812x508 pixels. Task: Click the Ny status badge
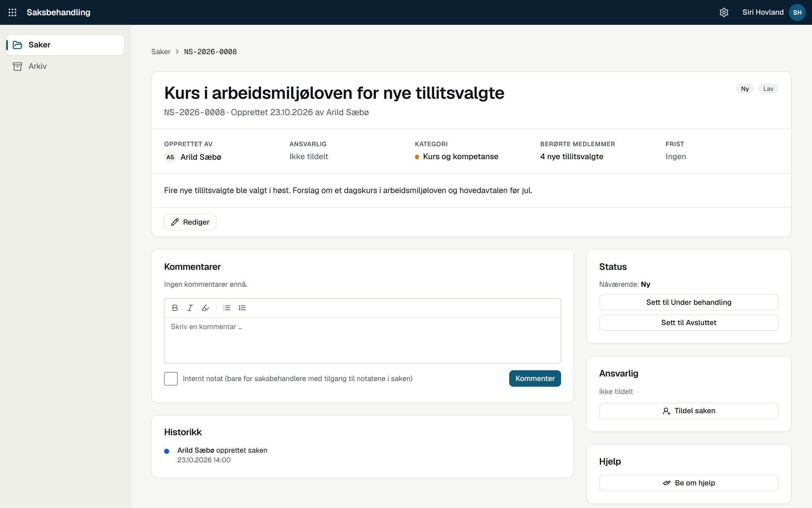pos(745,89)
